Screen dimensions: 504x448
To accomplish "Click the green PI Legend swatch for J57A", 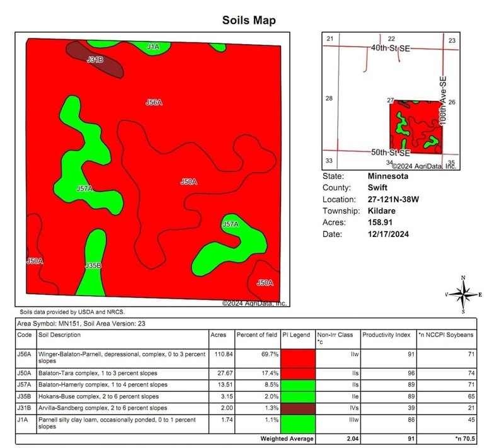I will pos(298,386).
